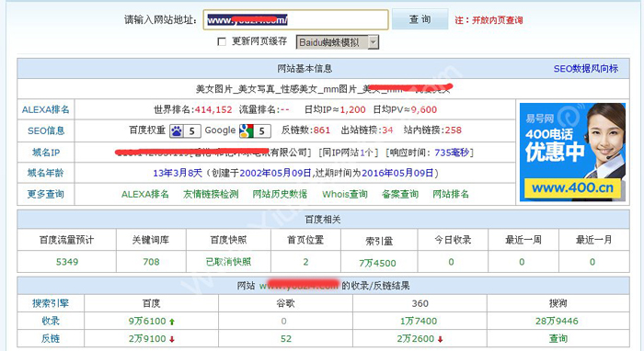Click the 查询 link under 搜狗 column
The height and width of the screenshot is (351, 644).
558,339
